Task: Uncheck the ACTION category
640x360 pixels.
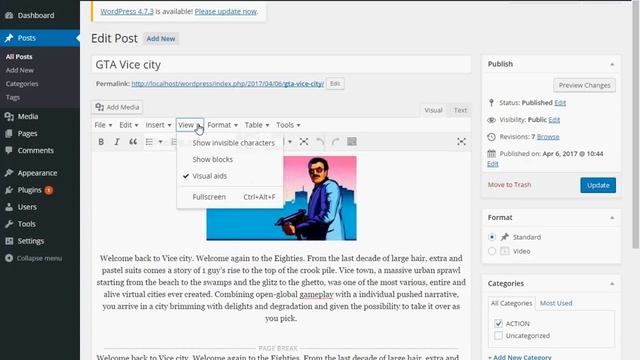Action: [x=498, y=324]
